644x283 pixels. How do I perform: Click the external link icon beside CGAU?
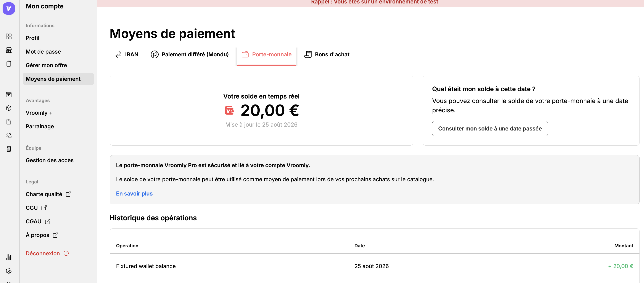tap(48, 221)
